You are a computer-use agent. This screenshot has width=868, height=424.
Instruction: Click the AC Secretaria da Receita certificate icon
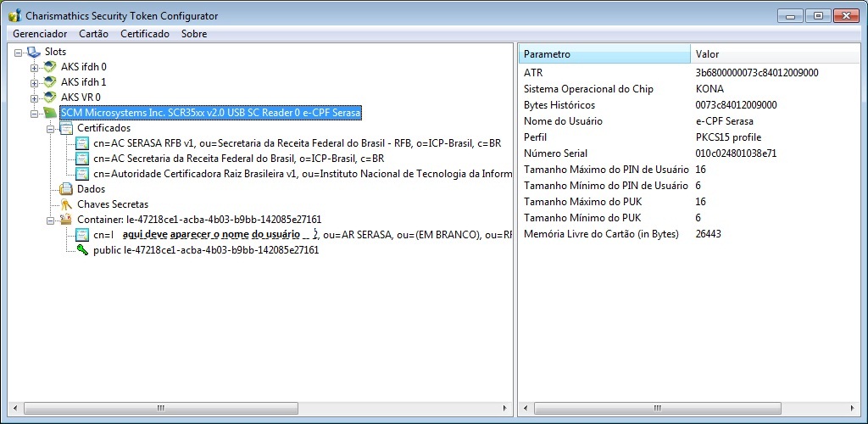82,159
